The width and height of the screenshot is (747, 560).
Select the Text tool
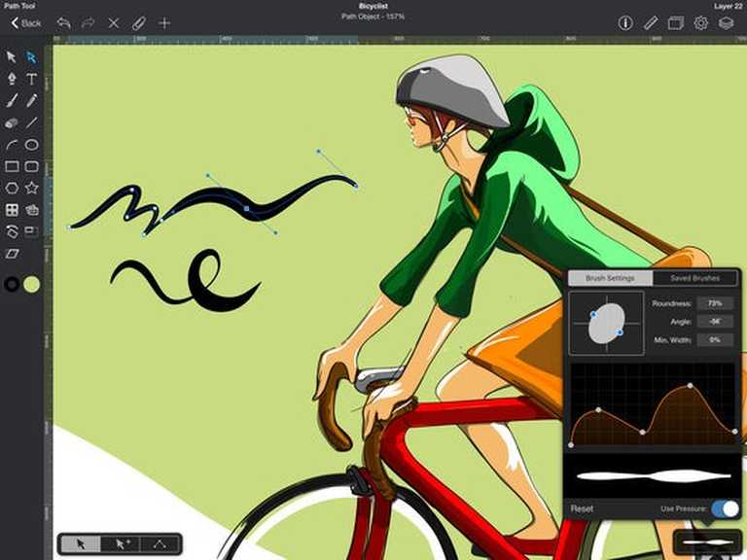click(x=31, y=79)
